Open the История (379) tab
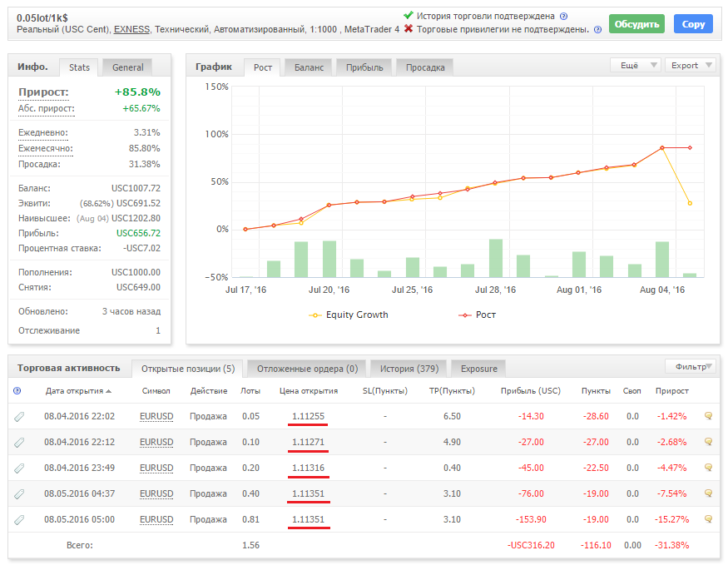The width and height of the screenshot is (728, 570). 409,369
